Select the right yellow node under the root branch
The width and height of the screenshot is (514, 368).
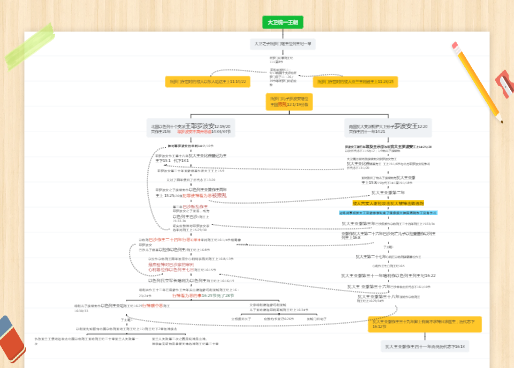pos(355,82)
